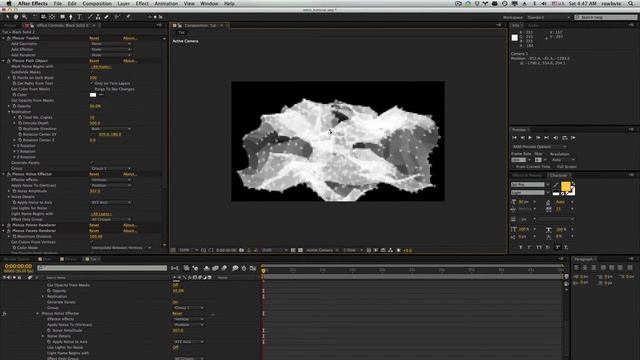
Task: Reset the Plexus Noise Effector
Action: tap(94, 174)
